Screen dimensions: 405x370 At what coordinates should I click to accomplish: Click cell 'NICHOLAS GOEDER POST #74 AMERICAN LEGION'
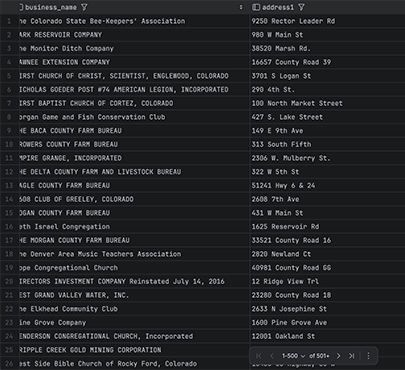click(134, 90)
